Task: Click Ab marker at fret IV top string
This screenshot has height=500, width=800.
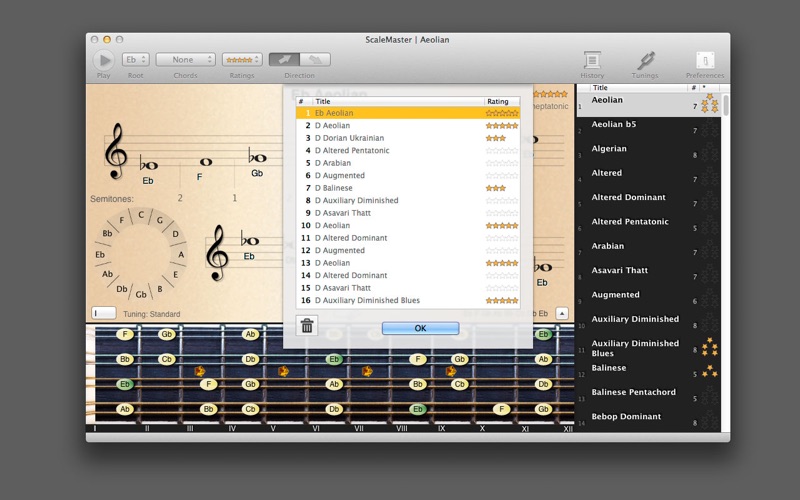Action: click(250, 335)
